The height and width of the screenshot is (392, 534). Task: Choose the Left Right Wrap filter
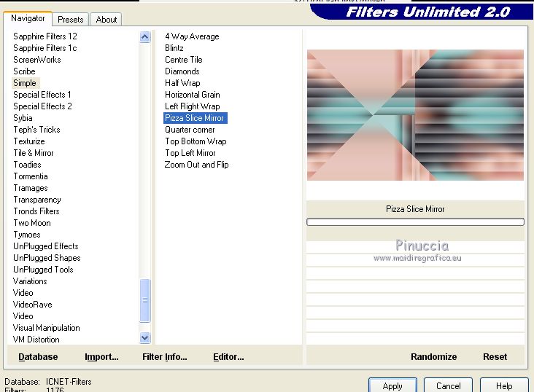pyautogui.click(x=192, y=106)
